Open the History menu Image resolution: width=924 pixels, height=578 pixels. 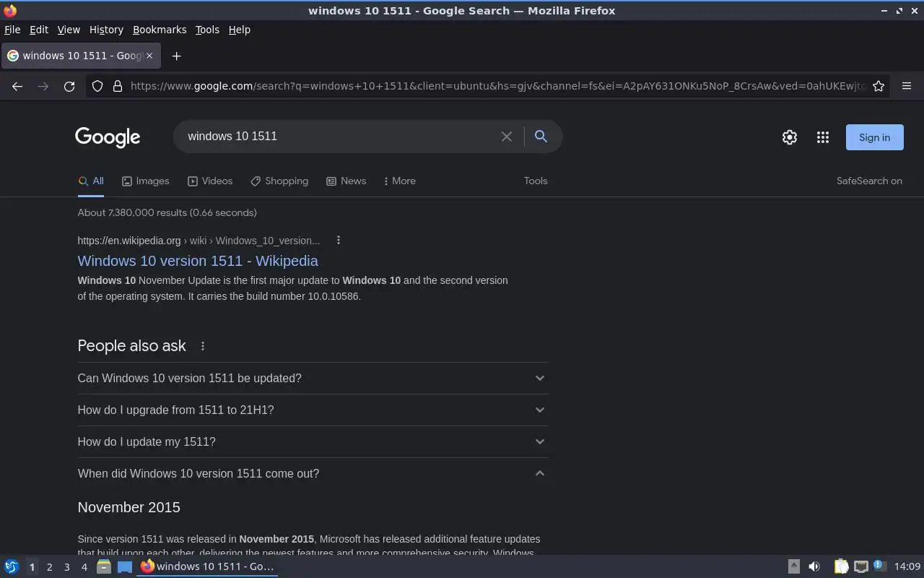(106, 30)
